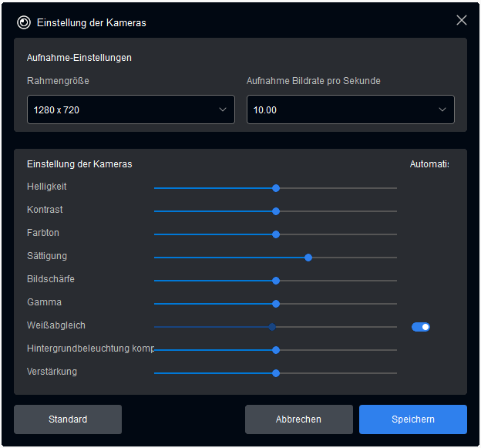Click the camera icon in title bar

pos(23,22)
